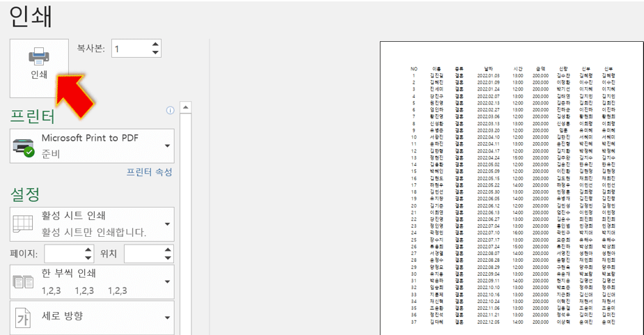The image size is (644, 335).
Task: Click the 2022.11.21 date cell in preview
Action: [x=488, y=315]
